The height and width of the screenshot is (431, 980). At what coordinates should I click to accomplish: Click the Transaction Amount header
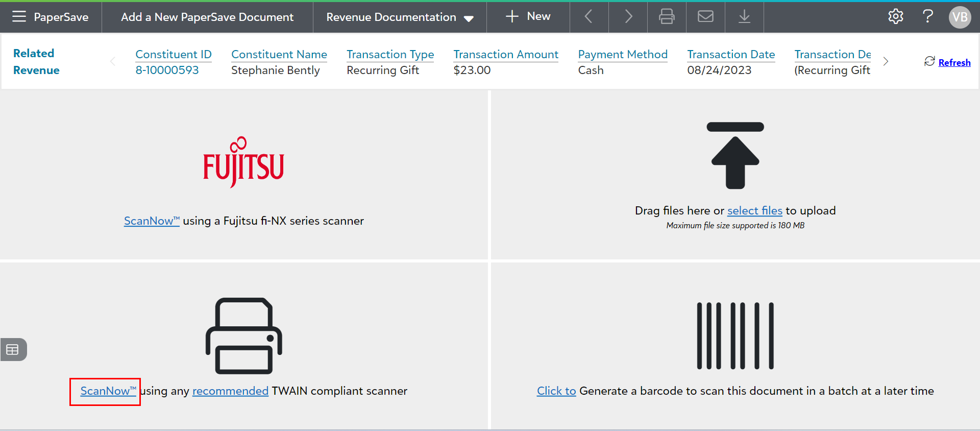point(506,55)
